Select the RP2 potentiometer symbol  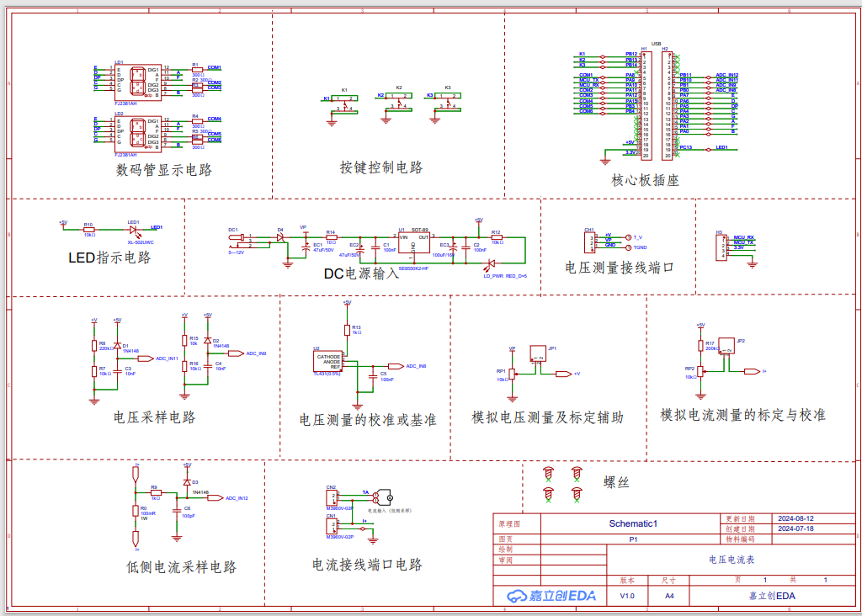coord(700,371)
